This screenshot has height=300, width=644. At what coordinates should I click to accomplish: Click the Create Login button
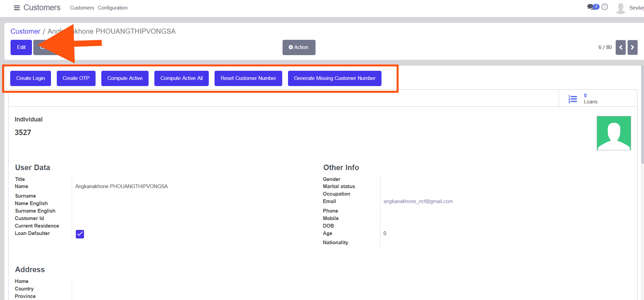coord(31,78)
